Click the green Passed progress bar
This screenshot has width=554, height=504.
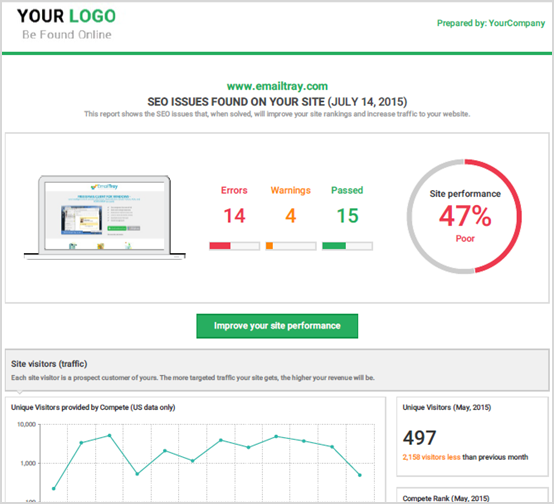click(347, 246)
